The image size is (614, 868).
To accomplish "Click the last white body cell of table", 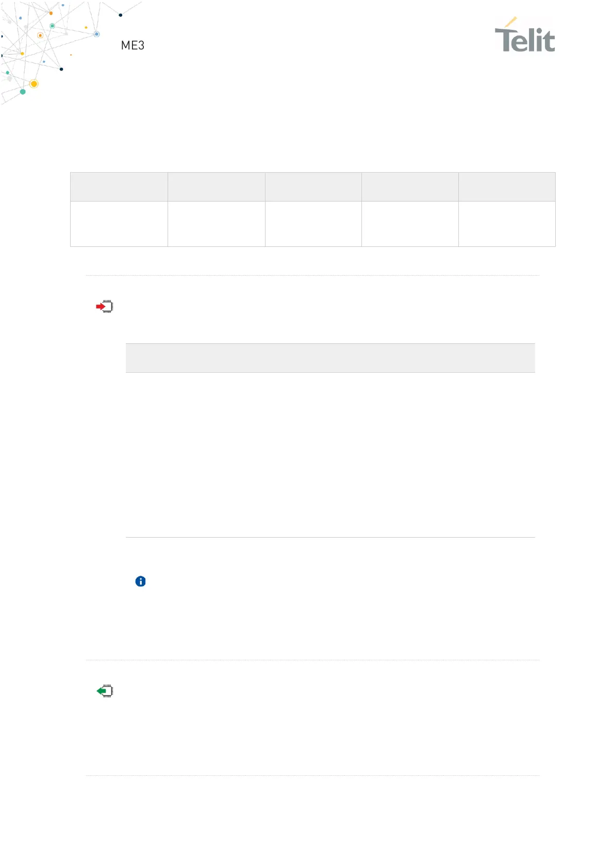I will (x=507, y=224).
